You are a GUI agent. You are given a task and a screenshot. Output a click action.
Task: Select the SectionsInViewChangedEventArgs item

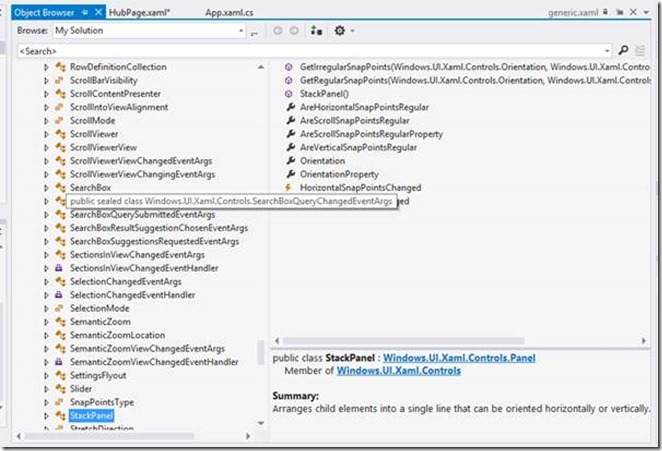click(x=137, y=255)
